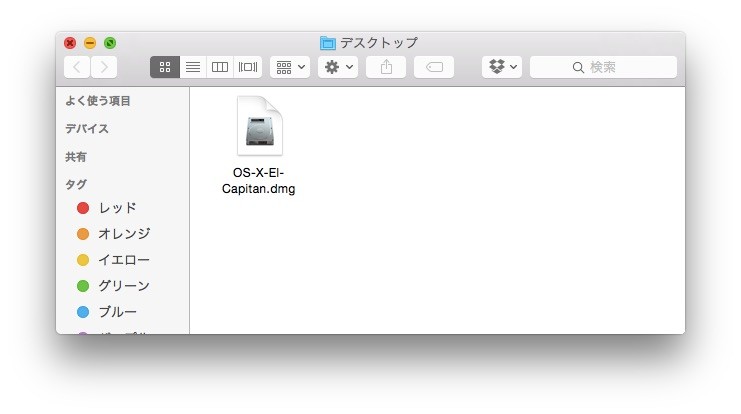Click the red tag color dot

[83, 208]
